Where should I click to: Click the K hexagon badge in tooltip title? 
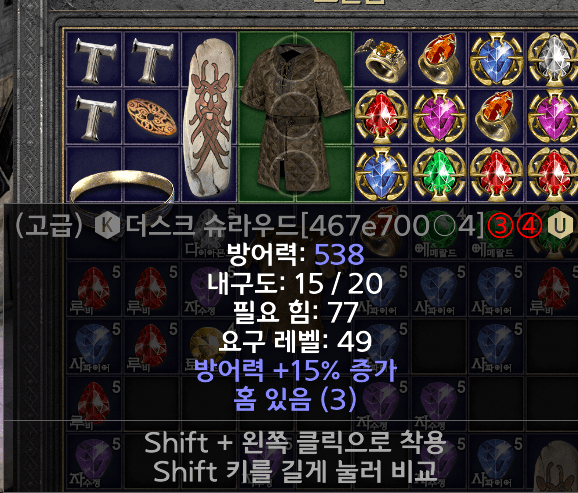tap(107, 226)
